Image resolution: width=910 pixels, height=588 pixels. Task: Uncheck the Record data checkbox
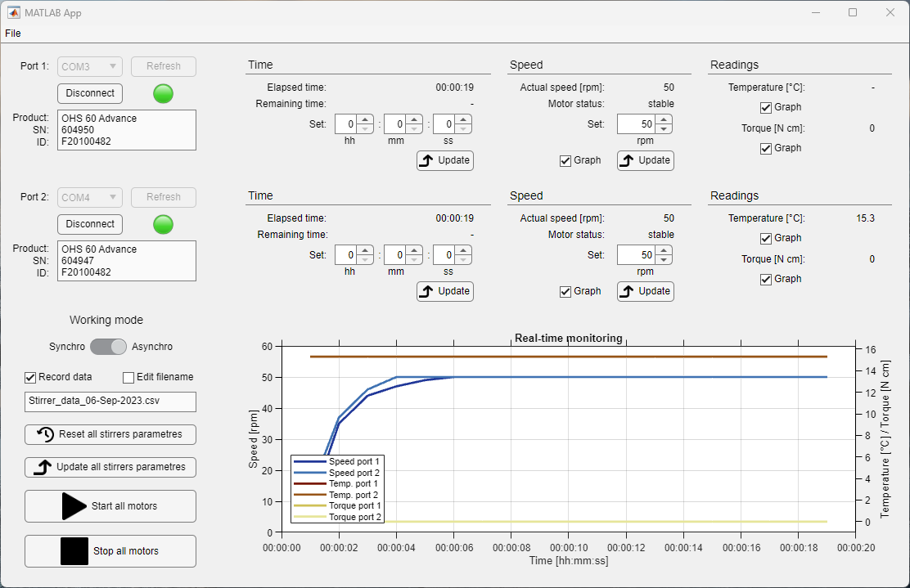click(x=31, y=378)
